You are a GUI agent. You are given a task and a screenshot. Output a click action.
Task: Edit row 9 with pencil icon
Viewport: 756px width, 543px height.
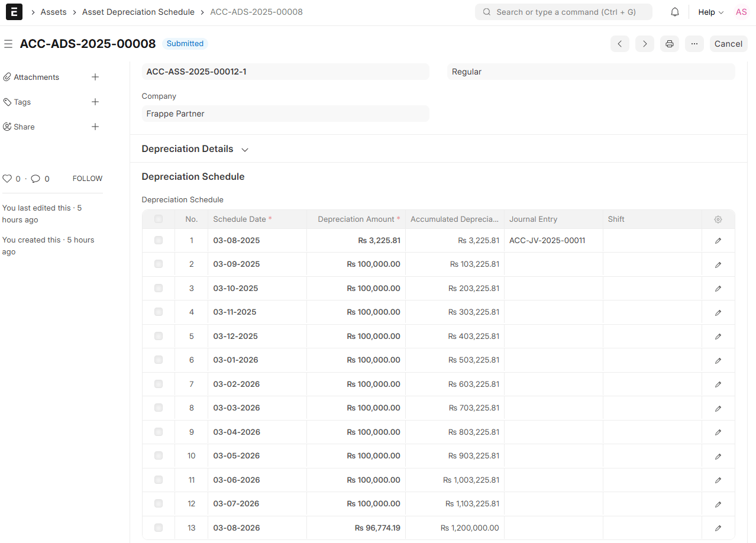pos(718,432)
